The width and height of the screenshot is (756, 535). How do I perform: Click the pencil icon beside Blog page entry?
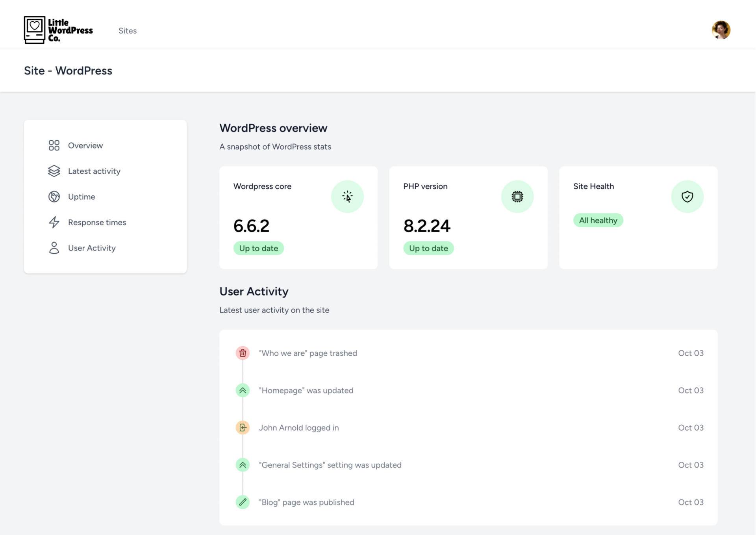pyautogui.click(x=243, y=502)
